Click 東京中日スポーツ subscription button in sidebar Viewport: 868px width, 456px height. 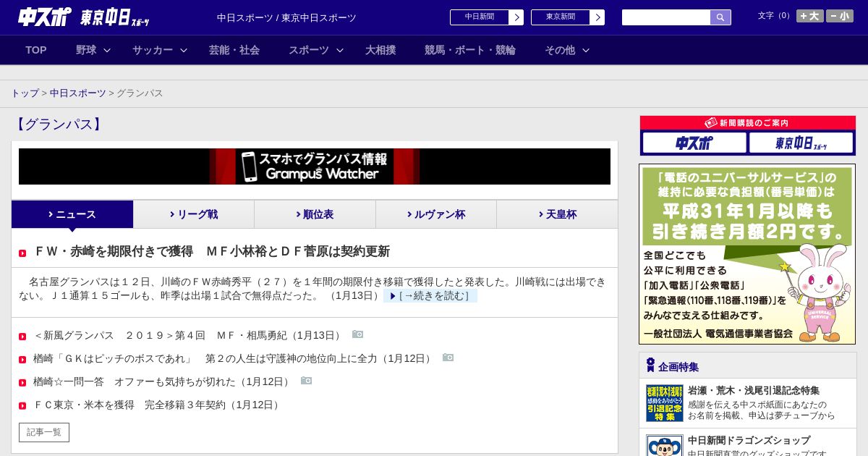click(801, 143)
